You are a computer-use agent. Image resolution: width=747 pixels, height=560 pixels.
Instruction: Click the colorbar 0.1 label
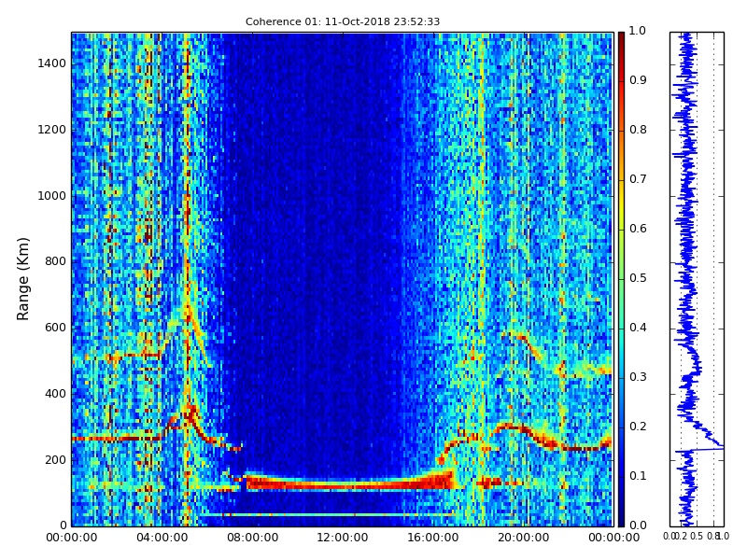[x=638, y=476]
